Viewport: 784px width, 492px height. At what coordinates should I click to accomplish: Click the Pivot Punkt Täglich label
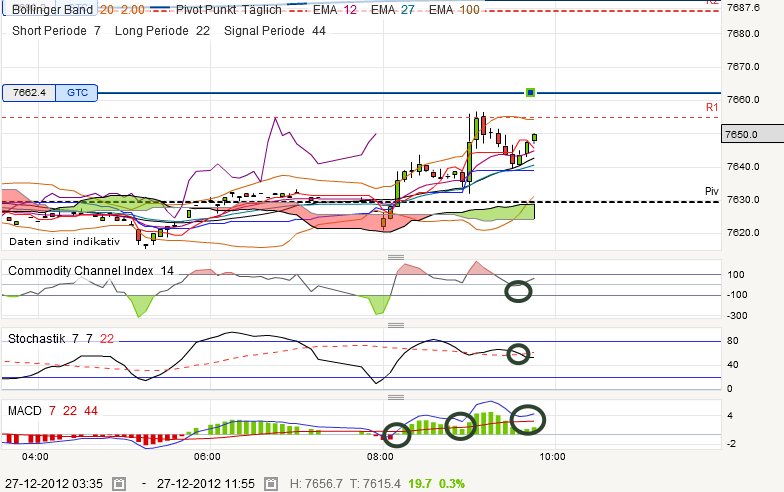[x=228, y=10]
